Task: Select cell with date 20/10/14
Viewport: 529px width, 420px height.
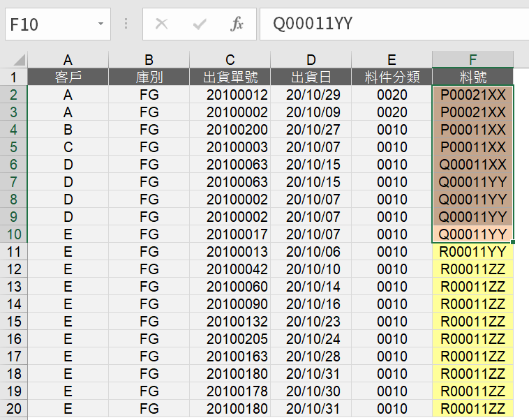Action: point(311,287)
